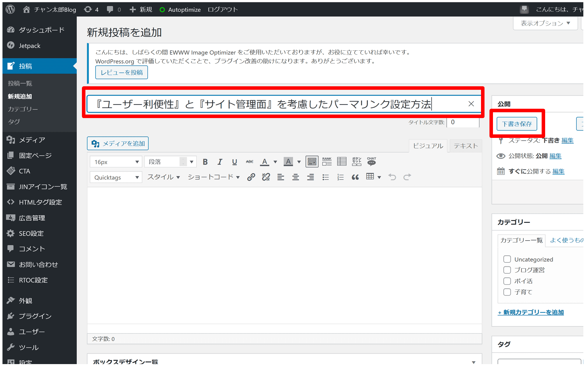Switch to ビジュアル editor tab
This screenshot has width=588, height=374.
(428, 146)
